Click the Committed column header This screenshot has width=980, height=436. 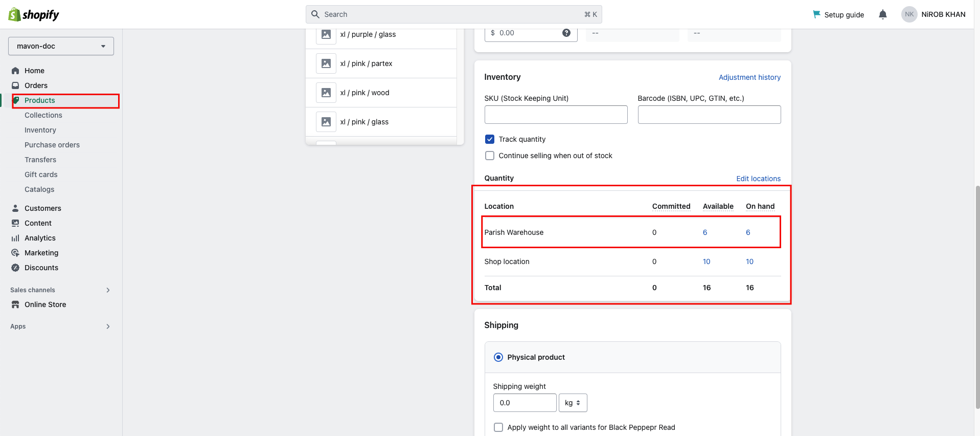(671, 206)
